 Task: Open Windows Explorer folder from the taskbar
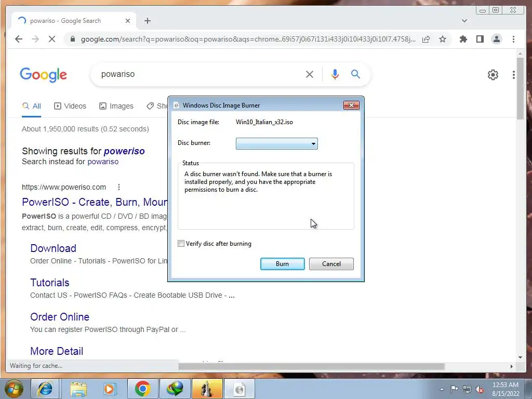click(x=78, y=389)
